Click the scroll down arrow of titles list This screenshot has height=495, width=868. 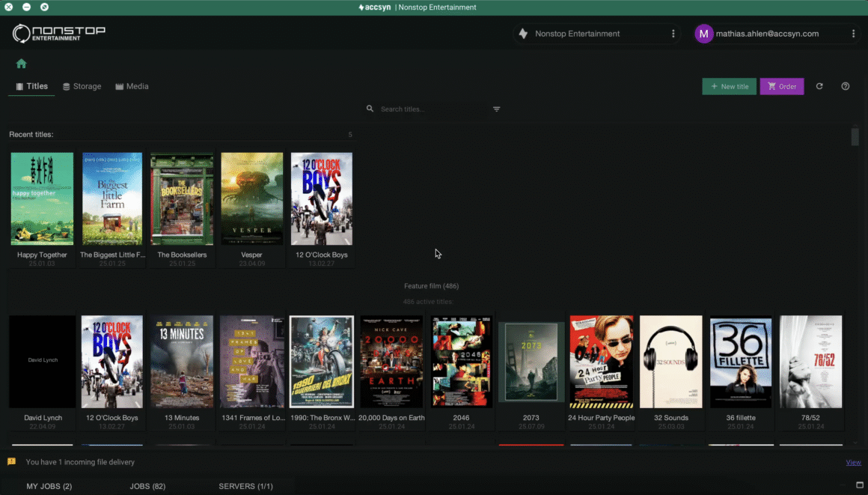click(855, 443)
